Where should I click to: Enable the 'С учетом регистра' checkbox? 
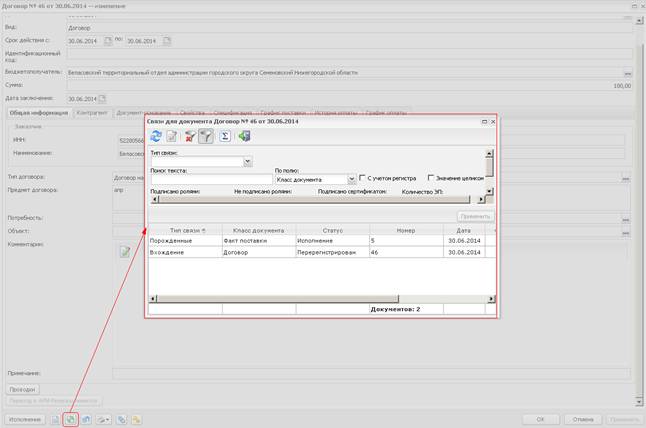pyautogui.click(x=363, y=178)
